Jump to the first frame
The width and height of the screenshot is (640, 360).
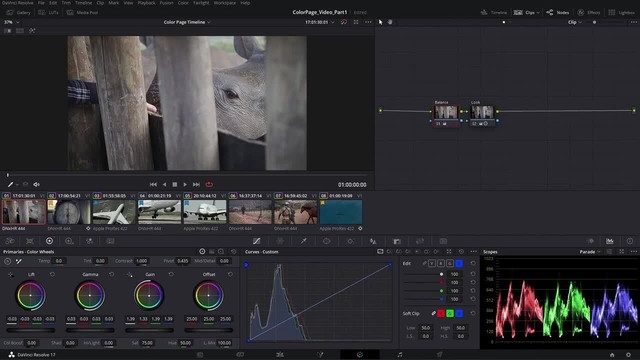pos(153,184)
